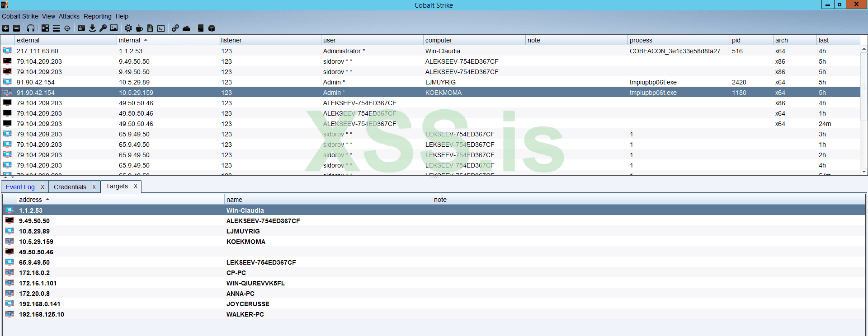The height and width of the screenshot is (336, 868).
Task: Close the Credentials tab
Action: [94, 187]
